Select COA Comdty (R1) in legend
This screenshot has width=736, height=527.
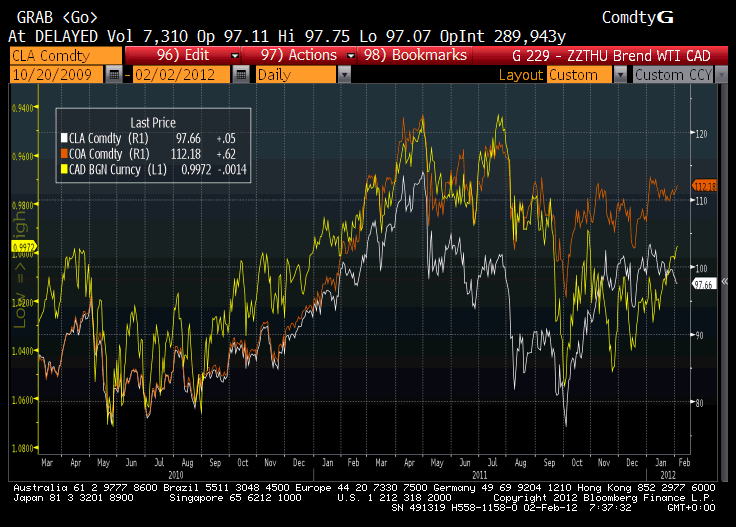(x=109, y=154)
